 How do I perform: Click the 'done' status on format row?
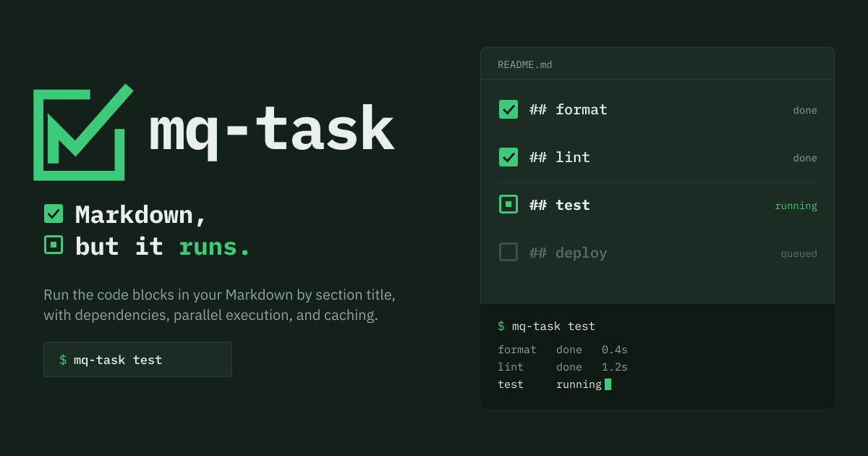(x=805, y=110)
